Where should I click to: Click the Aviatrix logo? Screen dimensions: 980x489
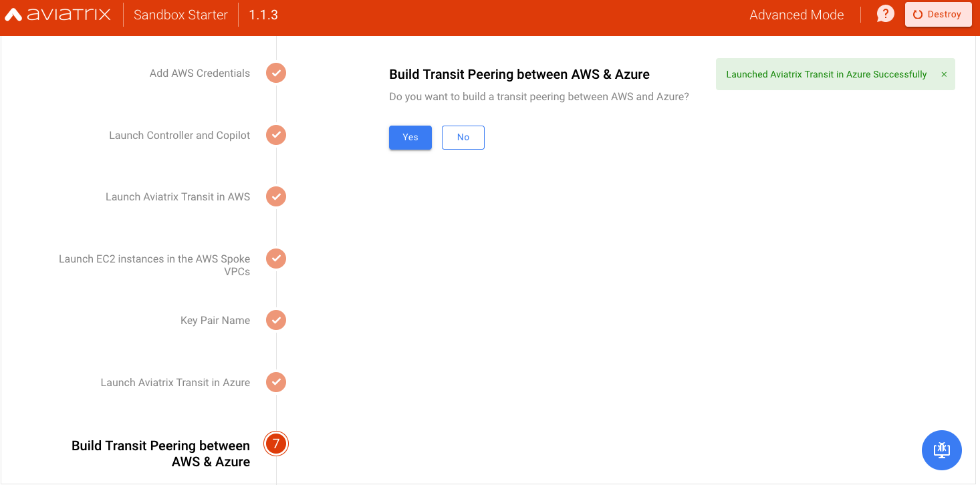point(58,14)
